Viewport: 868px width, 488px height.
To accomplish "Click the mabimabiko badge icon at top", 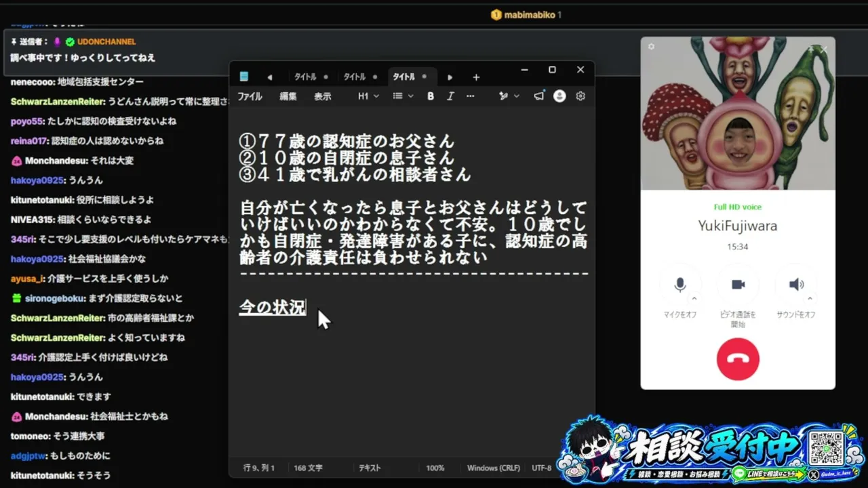I will tap(496, 15).
